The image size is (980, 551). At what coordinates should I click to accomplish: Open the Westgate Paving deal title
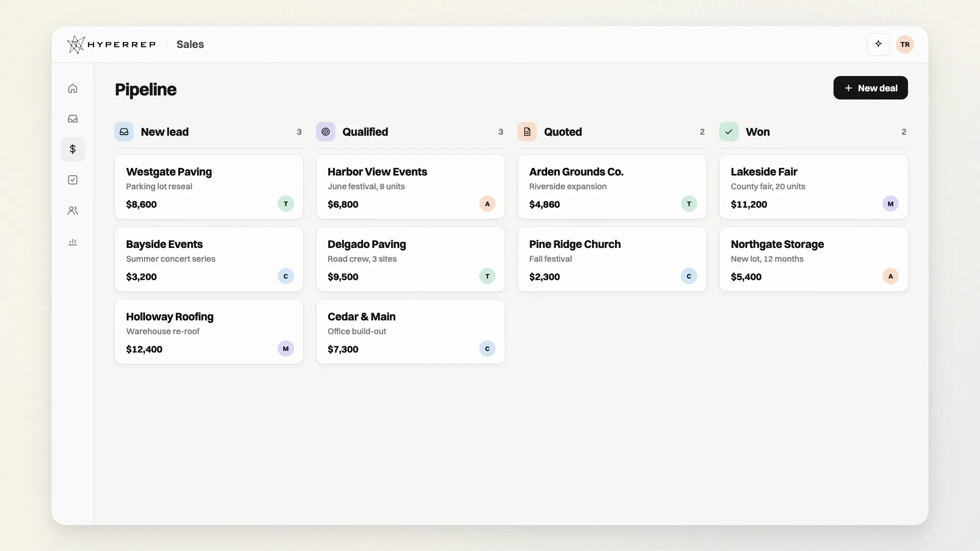169,172
